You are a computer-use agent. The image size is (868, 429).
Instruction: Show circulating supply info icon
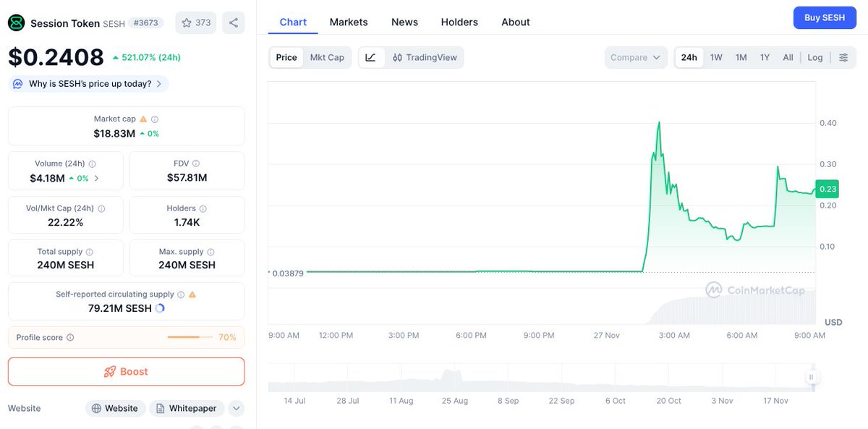coord(181,294)
